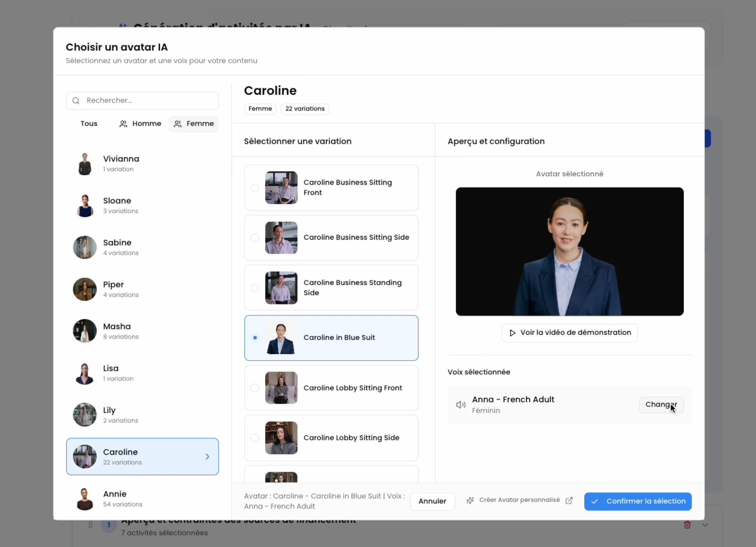Select Masha, 8 variations, in list
The height and width of the screenshot is (547, 756).
click(142, 331)
